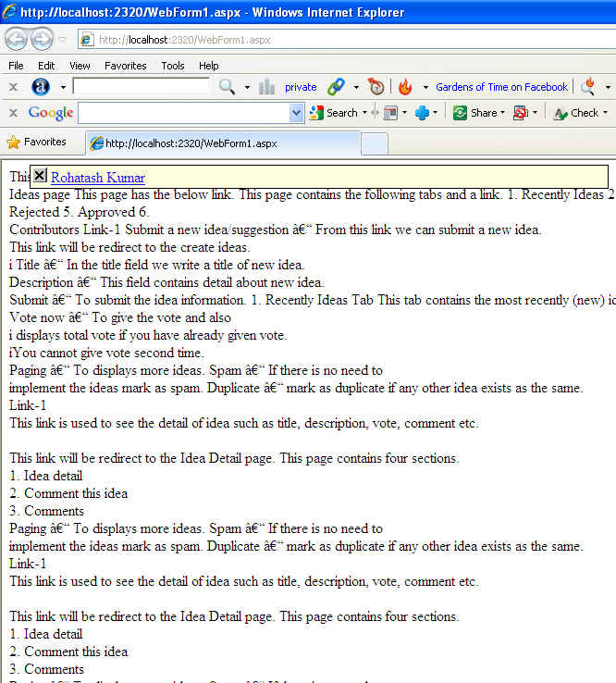Close the yellow popup with X icon
The image size is (616, 683).
(x=40, y=176)
